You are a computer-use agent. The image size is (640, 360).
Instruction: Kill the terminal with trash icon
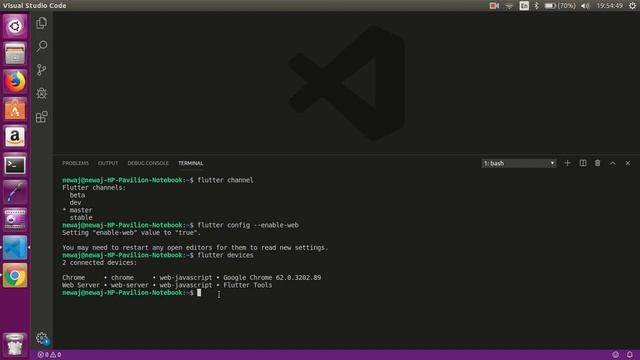point(598,163)
